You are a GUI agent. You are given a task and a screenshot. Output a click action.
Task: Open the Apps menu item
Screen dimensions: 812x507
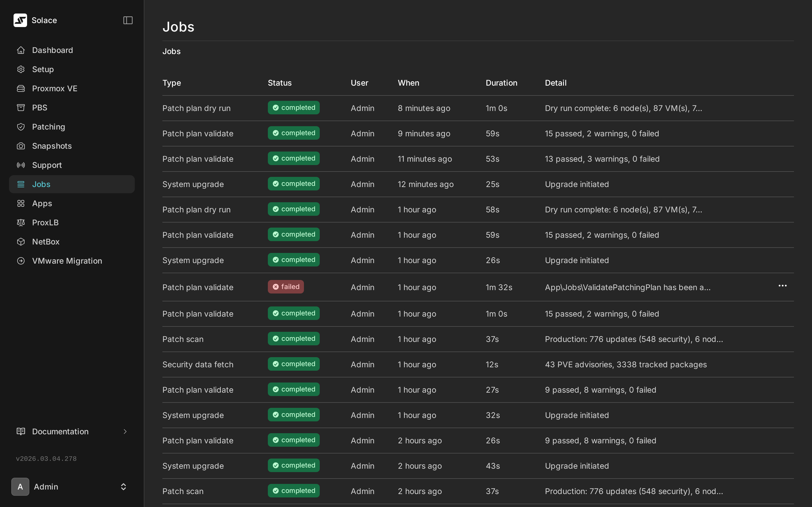[42, 203]
